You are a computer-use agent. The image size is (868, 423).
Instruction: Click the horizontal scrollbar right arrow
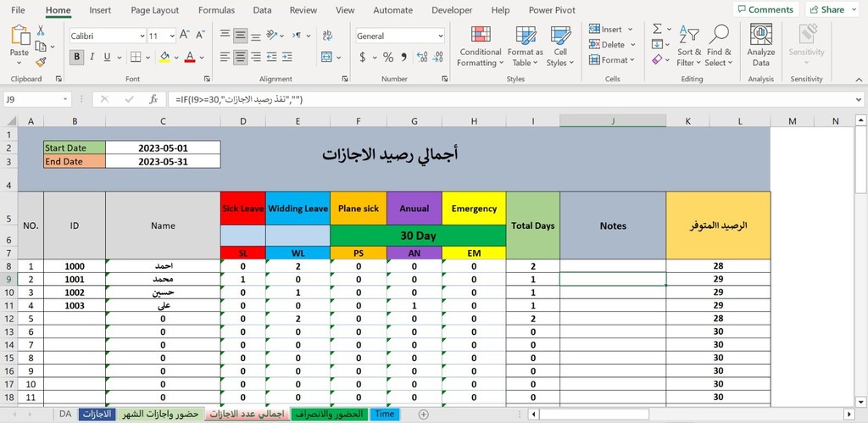[849, 415]
